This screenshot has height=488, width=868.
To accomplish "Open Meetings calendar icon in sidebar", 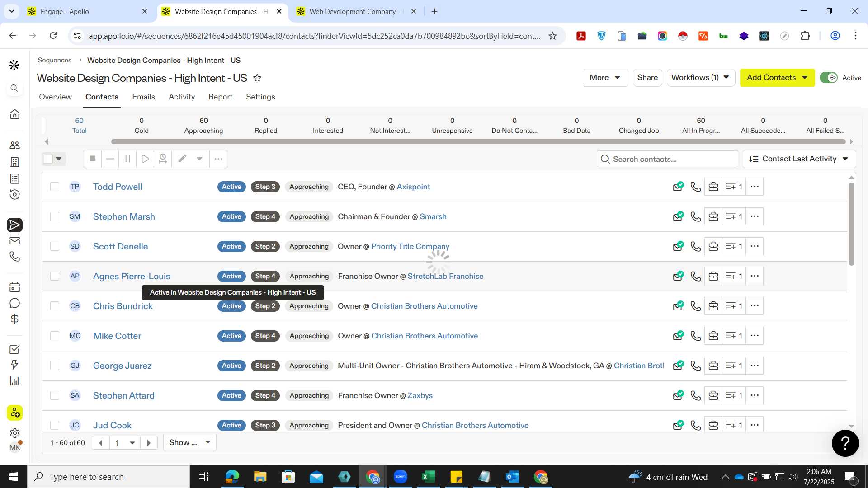I will point(14,287).
